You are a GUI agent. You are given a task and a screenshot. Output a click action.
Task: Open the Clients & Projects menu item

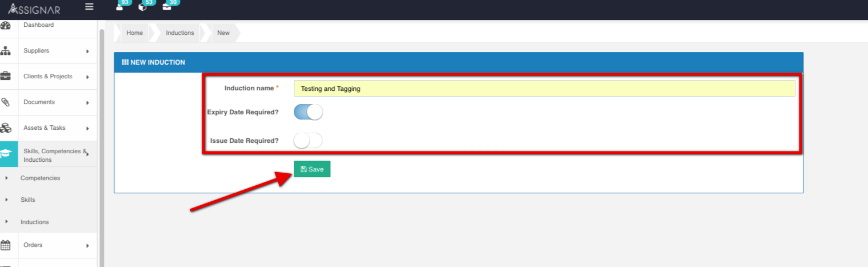pyautogui.click(x=48, y=77)
